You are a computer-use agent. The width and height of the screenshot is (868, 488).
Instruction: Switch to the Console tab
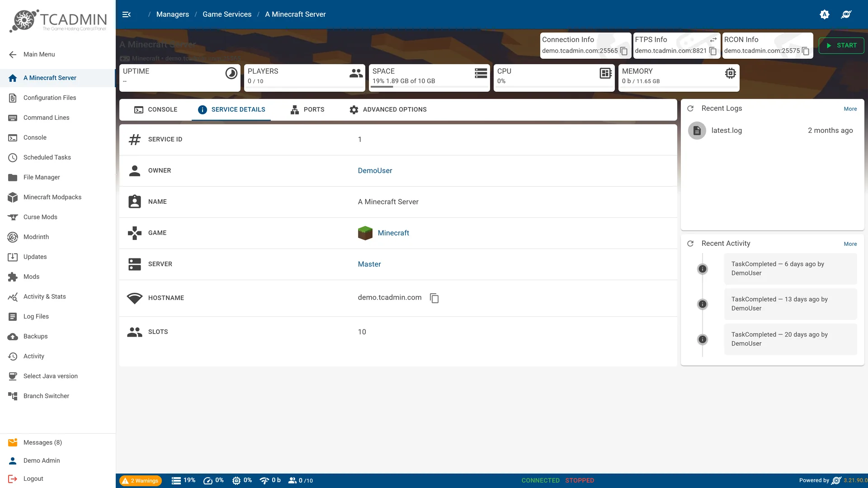click(x=156, y=110)
